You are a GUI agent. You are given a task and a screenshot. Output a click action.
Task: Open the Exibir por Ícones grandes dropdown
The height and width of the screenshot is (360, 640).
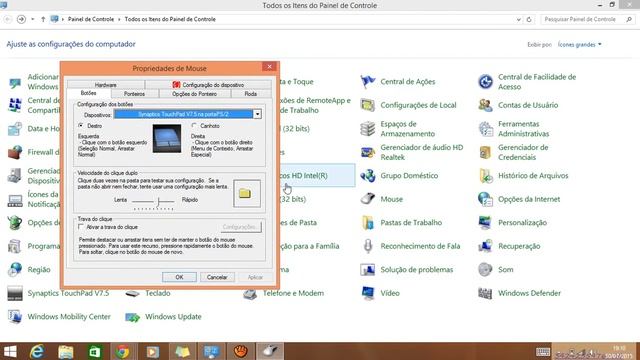pos(580,44)
